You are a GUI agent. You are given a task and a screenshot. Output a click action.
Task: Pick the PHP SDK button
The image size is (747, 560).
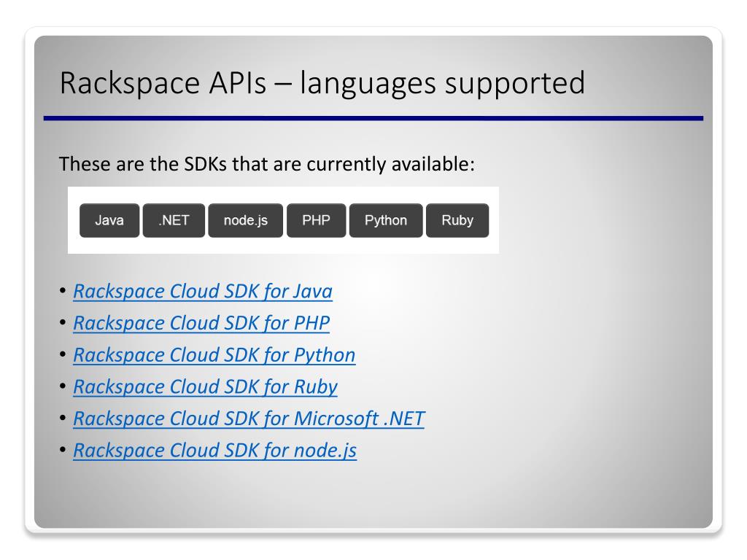(317, 220)
